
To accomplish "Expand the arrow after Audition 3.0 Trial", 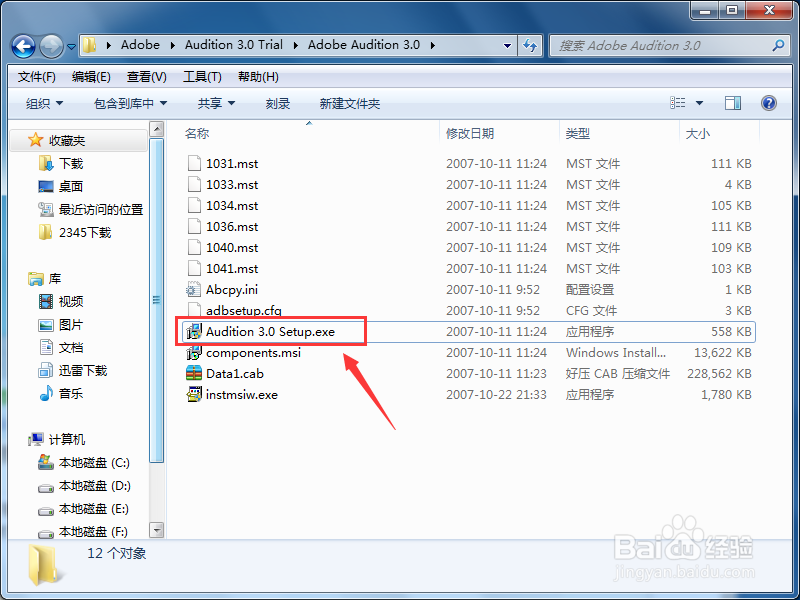I will coord(295,45).
